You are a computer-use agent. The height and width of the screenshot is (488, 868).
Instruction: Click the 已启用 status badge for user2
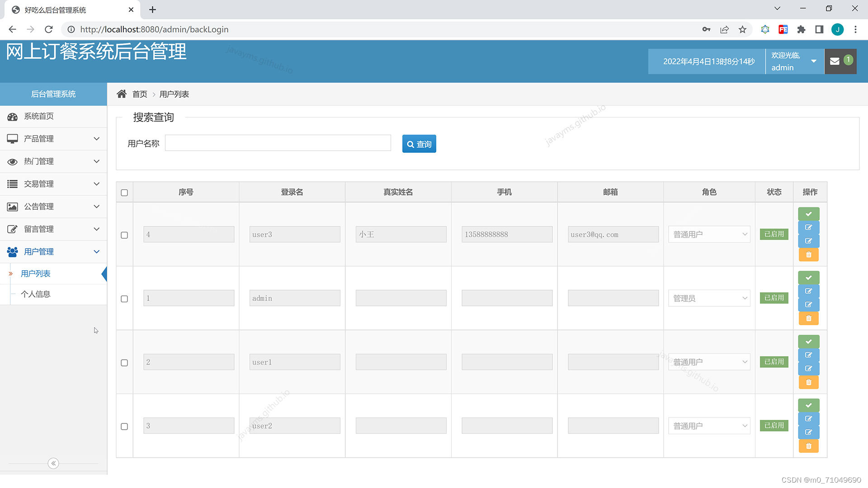(774, 425)
